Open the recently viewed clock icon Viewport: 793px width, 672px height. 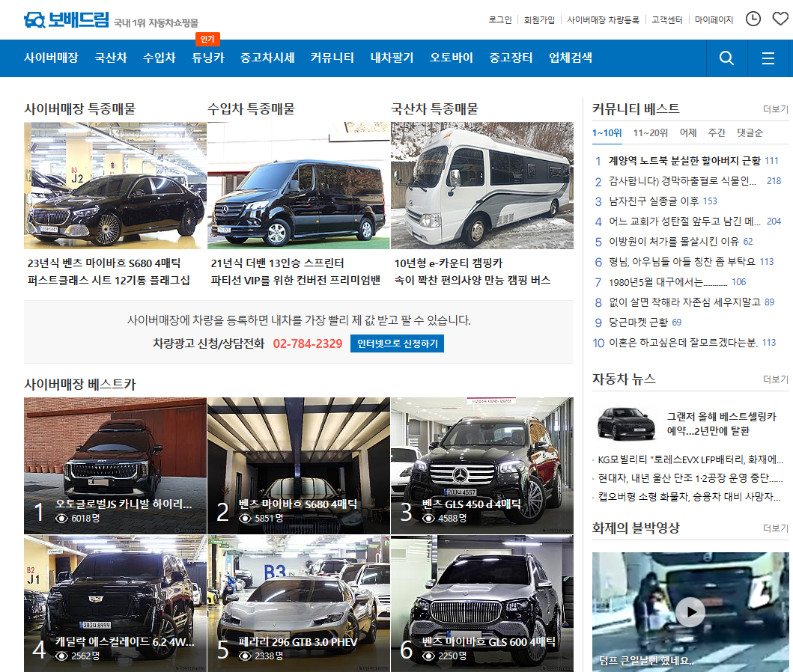pyautogui.click(x=753, y=19)
